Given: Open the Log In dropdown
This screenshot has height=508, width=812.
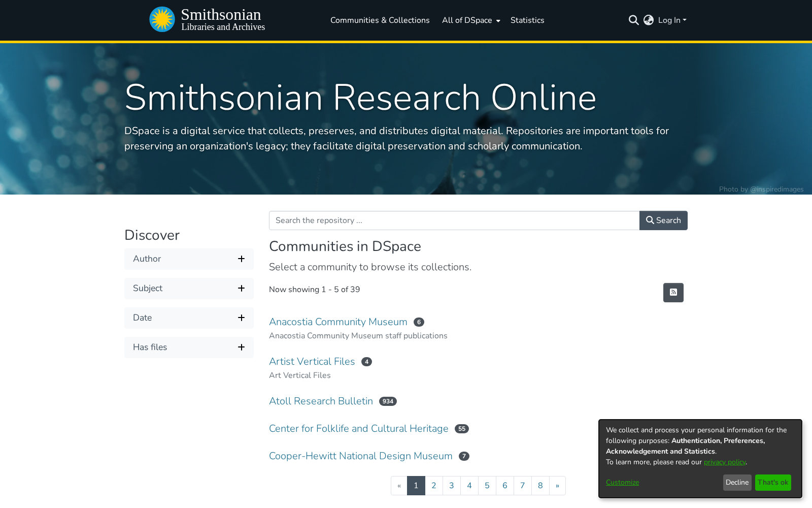Looking at the screenshot, I should [672, 20].
